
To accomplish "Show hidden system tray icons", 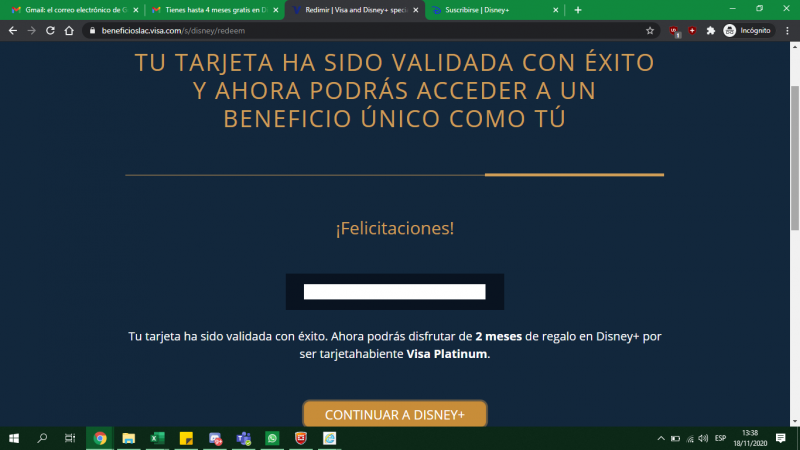I will [x=661, y=438].
